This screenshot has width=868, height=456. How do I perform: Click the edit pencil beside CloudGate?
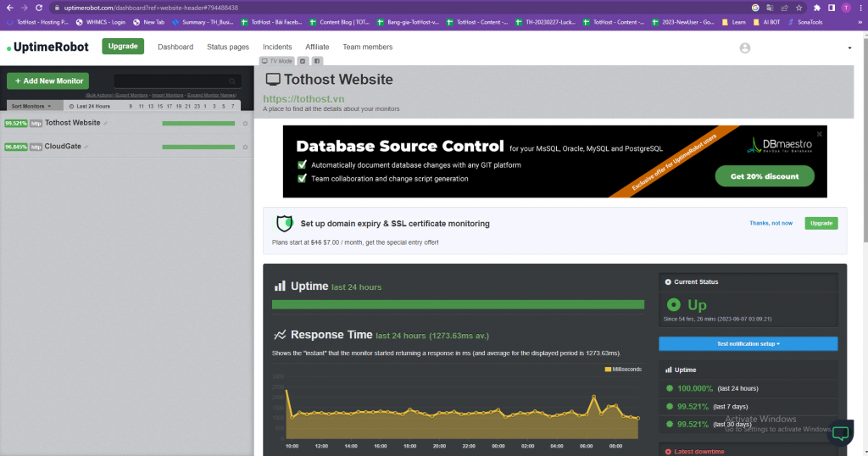[x=86, y=147]
